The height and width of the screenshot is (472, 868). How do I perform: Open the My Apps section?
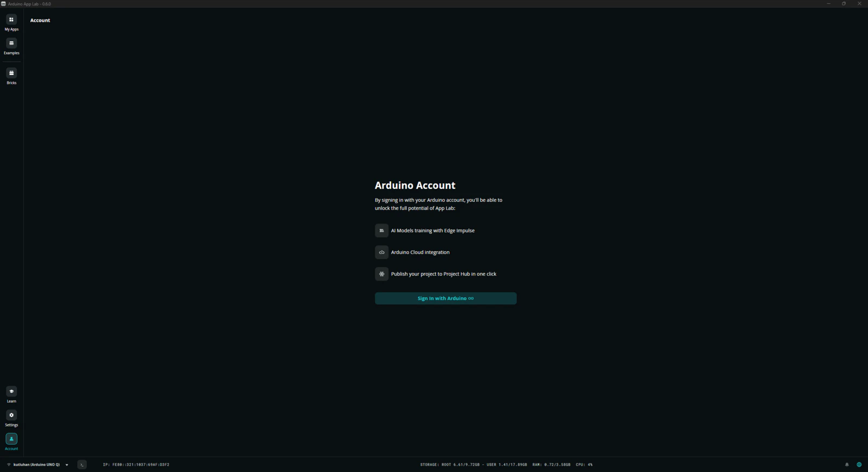[11, 22]
